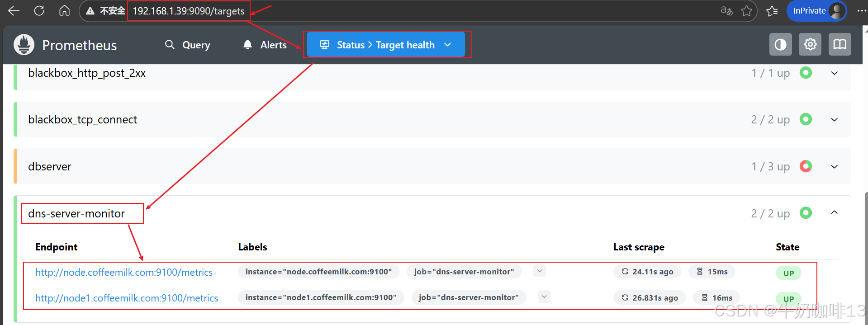Click the UP state badge for node.coffeemilk.com
Image resolution: width=868 pixels, height=325 pixels.
788,273
